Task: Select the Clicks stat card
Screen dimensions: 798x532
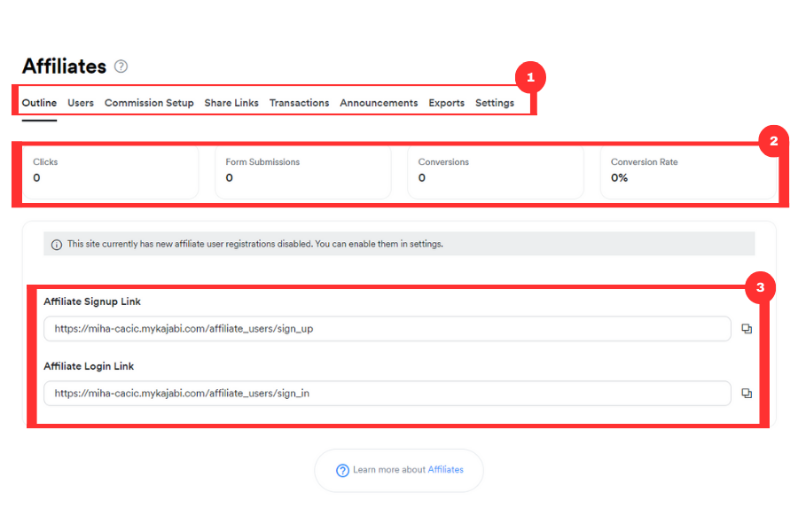Action: coord(111,173)
